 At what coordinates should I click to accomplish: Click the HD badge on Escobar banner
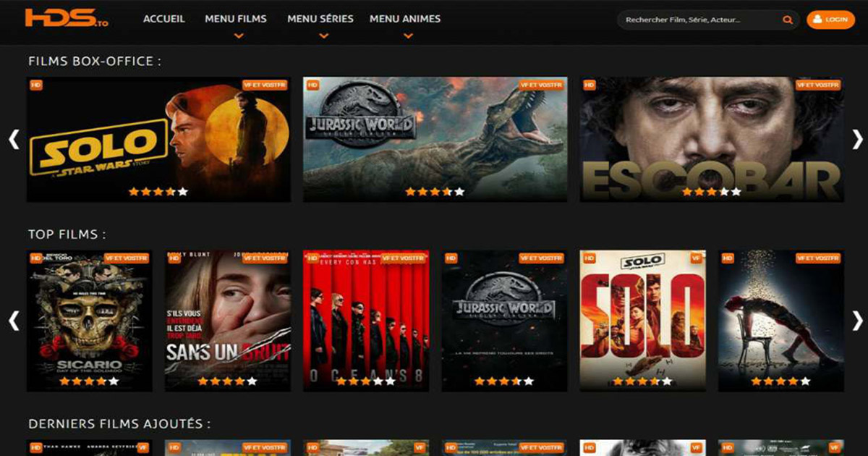(590, 85)
